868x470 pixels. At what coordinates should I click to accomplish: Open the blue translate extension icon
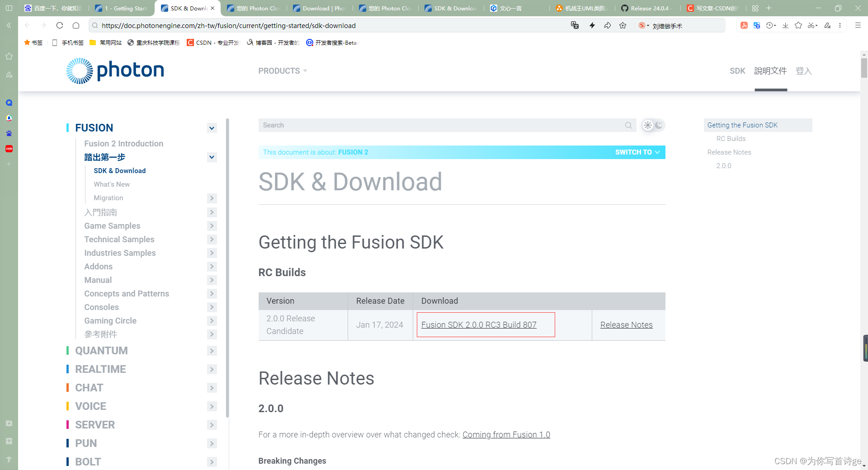[757, 25]
